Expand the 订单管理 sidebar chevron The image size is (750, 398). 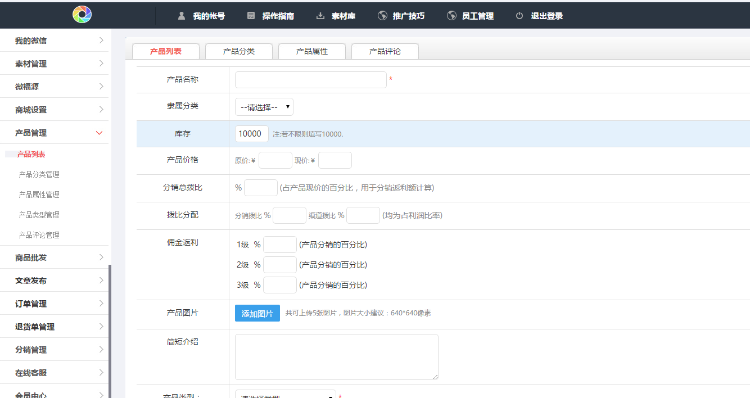(x=101, y=303)
